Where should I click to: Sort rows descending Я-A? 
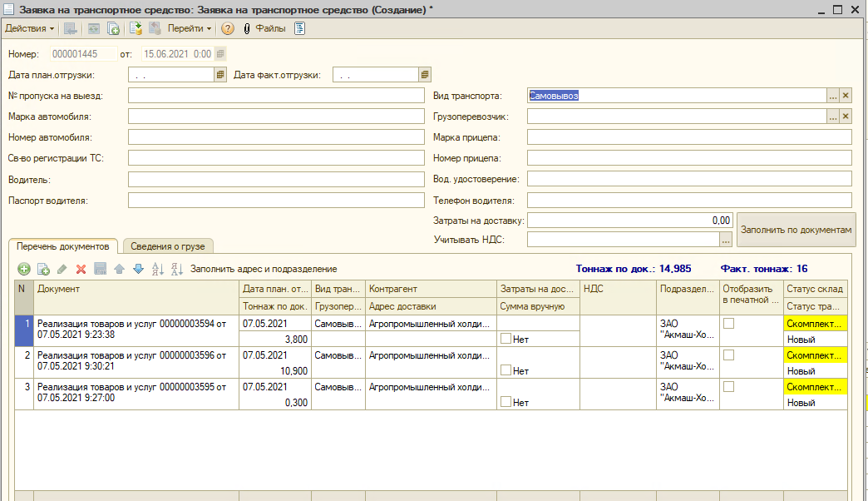coord(177,270)
